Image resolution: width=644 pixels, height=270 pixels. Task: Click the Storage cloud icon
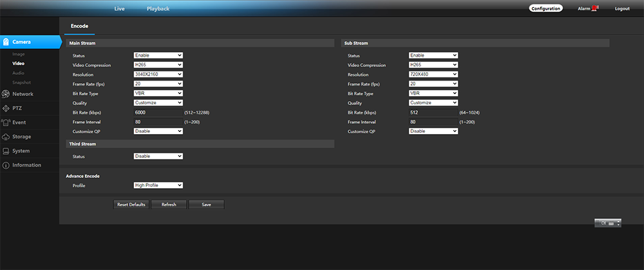6,137
